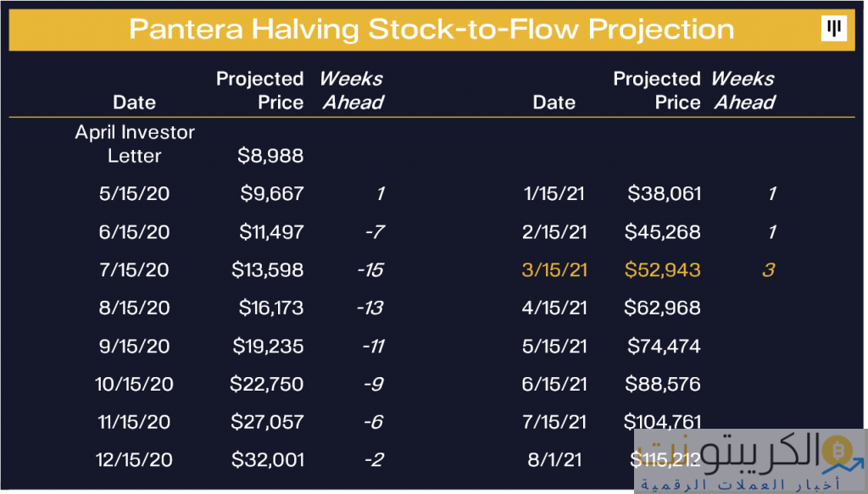Click the $11,497 projected price value
The width and height of the screenshot is (868, 494).
pyautogui.click(x=268, y=232)
